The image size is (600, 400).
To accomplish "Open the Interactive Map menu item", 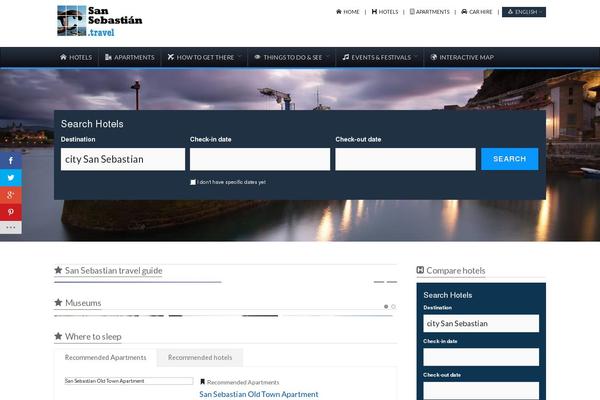I will 462,57.
